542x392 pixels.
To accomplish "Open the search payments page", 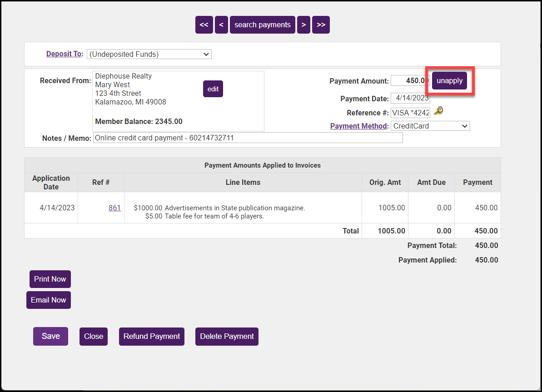I will 262,25.
